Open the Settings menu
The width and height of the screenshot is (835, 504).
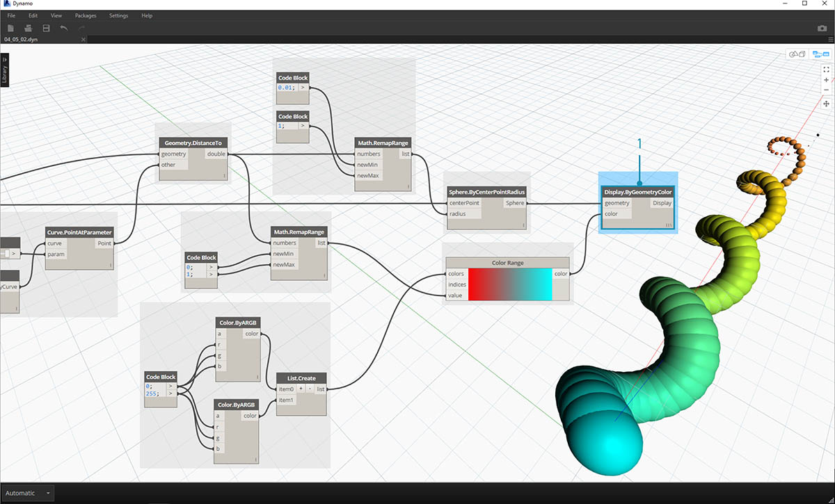(x=118, y=15)
